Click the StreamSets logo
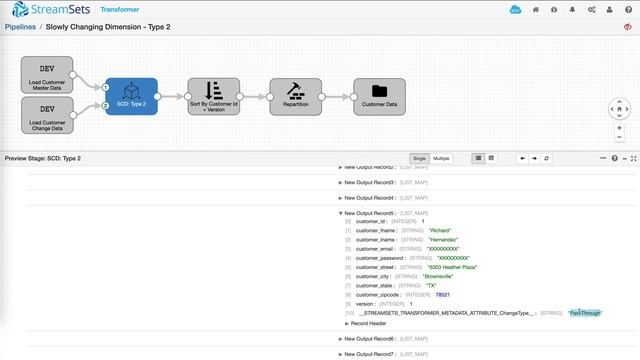This screenshot has height=360, width=640. click(x=51, y=9)
